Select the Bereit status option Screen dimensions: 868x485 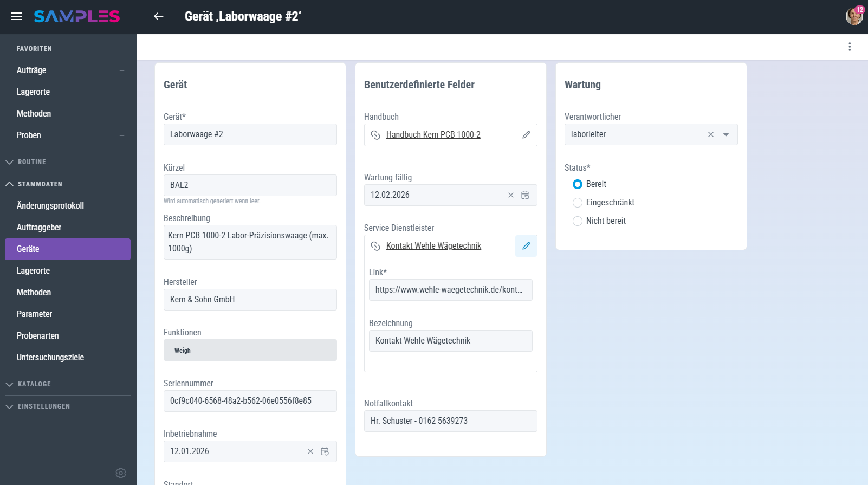(578, 184)
